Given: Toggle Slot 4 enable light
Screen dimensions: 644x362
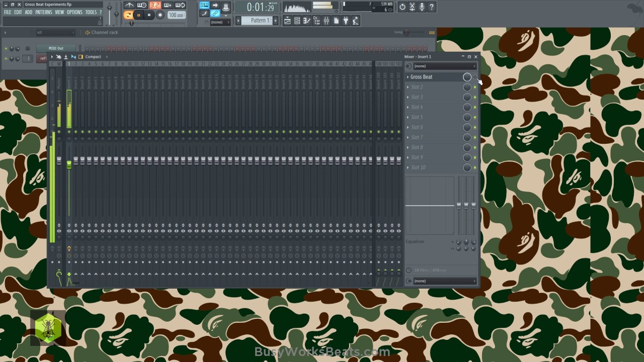Looking at the screenshot, I should 474,107.
